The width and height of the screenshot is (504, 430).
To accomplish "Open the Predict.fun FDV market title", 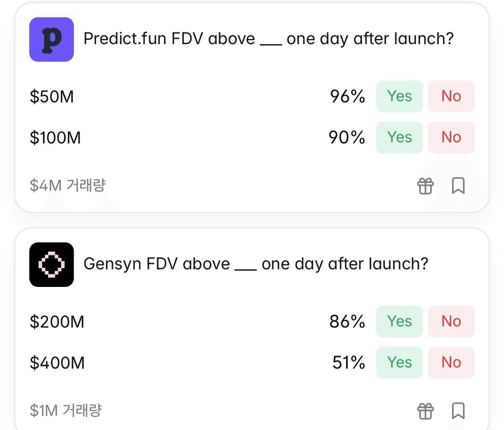I will coord(269,39).
